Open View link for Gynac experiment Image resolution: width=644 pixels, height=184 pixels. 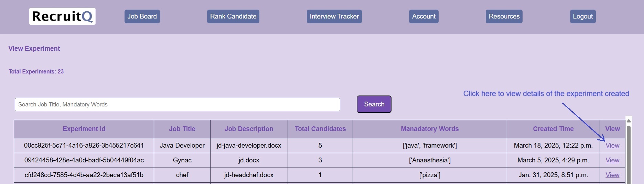point(612,160)
